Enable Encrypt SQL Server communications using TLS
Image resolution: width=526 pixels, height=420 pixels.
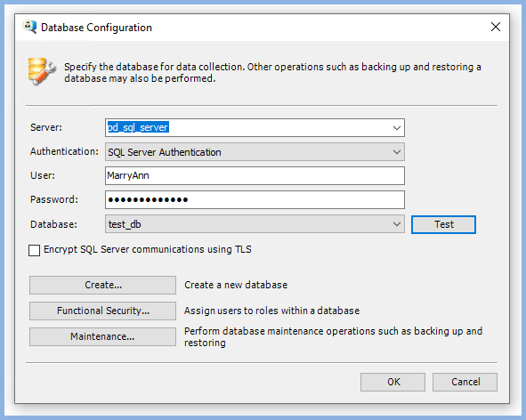pyautogui.click(x=34, y=250)
